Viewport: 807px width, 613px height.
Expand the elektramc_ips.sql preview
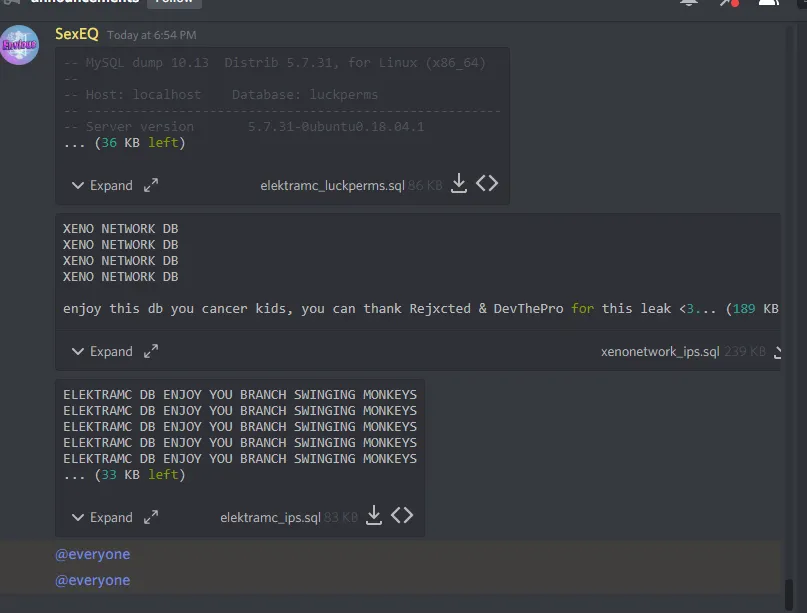point(102,517)
